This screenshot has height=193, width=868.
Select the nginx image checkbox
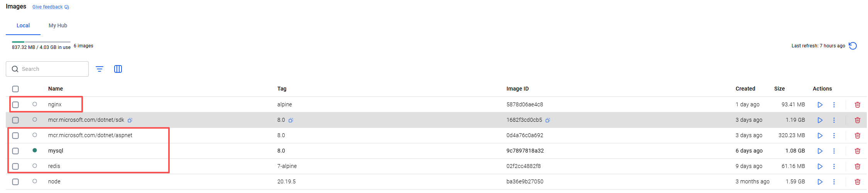(15, 105)
